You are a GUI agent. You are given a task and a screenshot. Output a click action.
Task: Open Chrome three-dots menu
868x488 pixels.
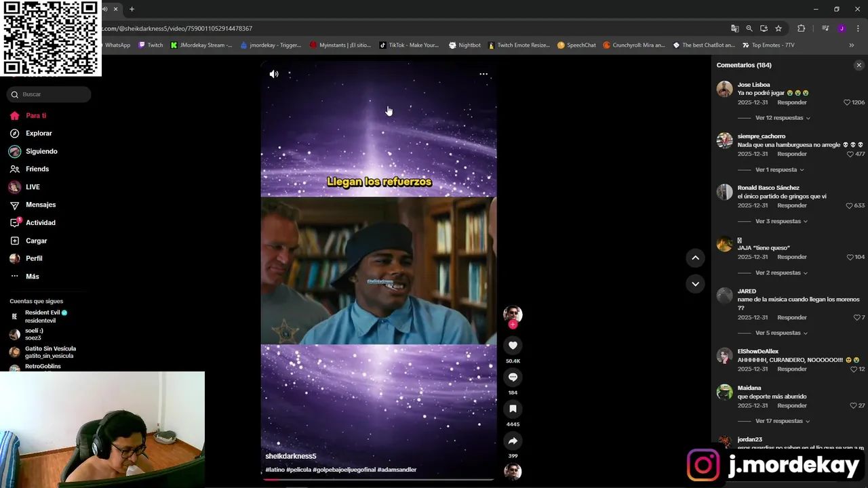point(858,28)
